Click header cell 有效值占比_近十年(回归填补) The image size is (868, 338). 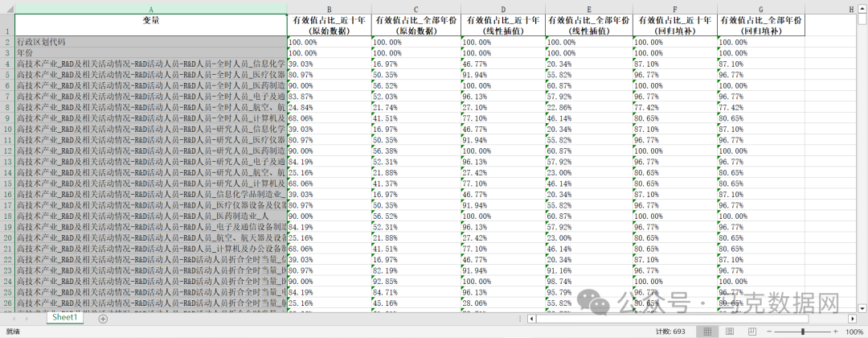(675, 25)
